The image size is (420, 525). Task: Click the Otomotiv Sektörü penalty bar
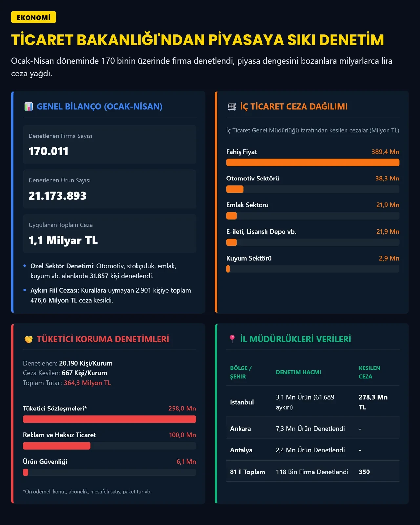(x=313, y=189)
